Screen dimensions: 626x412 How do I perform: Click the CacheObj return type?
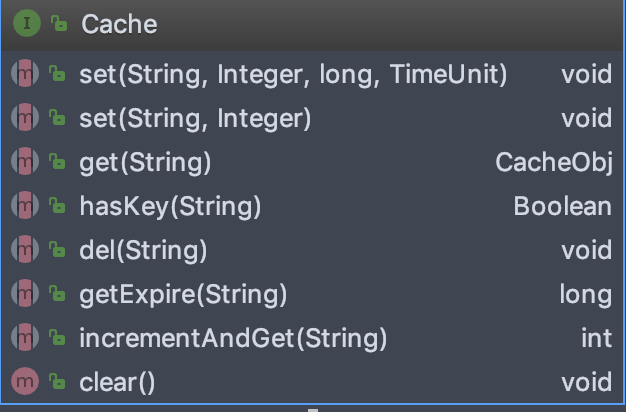[553, 162]
